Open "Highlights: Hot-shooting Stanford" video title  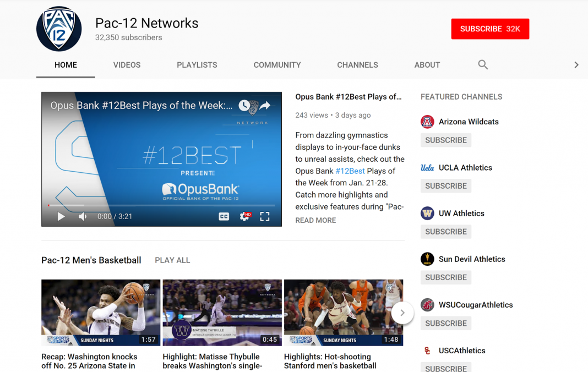pyautogui.click(x=330, y=361)
